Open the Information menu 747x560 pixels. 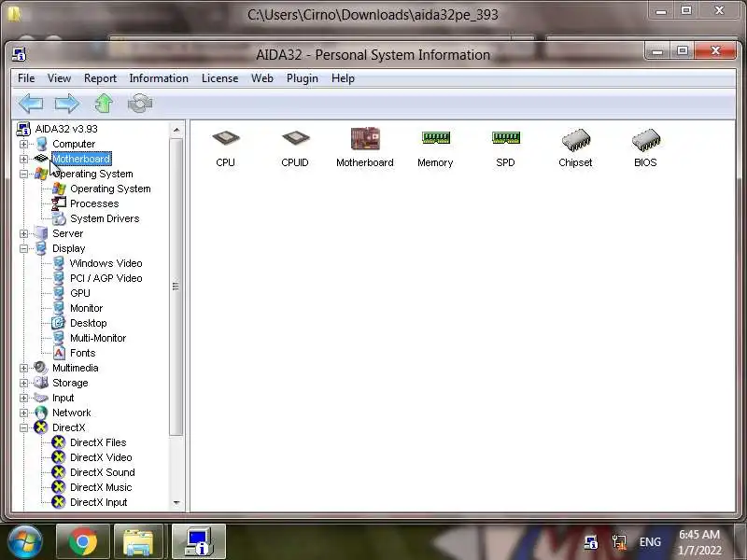pyautogui.click(x=159, y=78)
